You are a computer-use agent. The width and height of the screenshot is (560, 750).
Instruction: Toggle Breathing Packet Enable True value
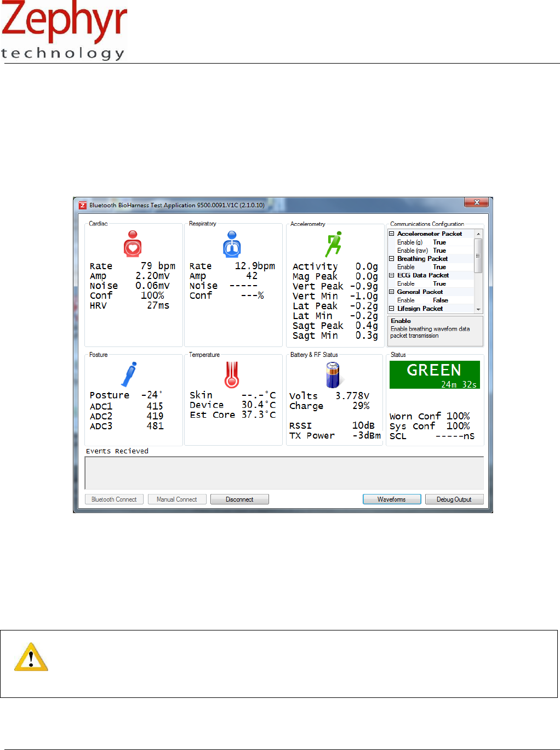[x=439, y=267]
